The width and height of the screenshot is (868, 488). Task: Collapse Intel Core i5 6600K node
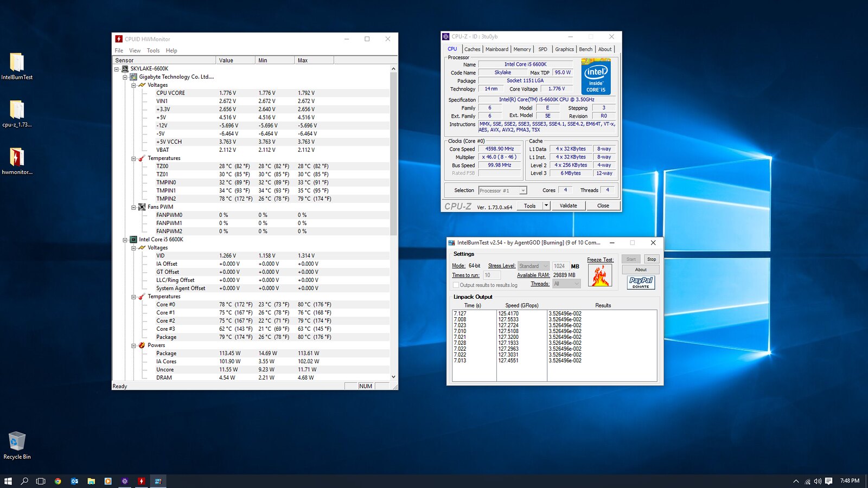(x=125, y=240)
